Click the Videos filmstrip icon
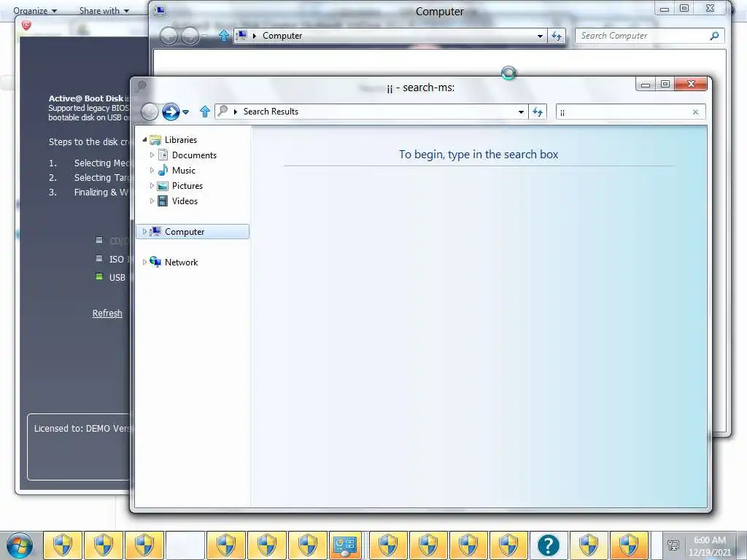Viewport: 747px width, 560px height. tap(163, 201)
